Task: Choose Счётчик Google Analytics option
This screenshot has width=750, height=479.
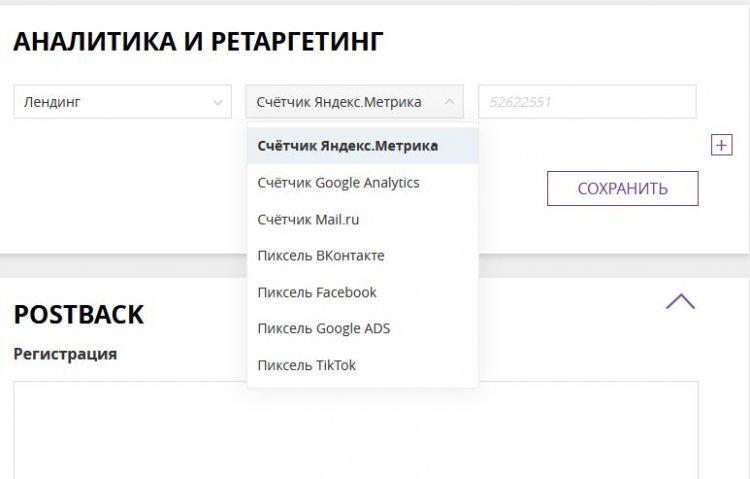Action: (x=338, y=183)
